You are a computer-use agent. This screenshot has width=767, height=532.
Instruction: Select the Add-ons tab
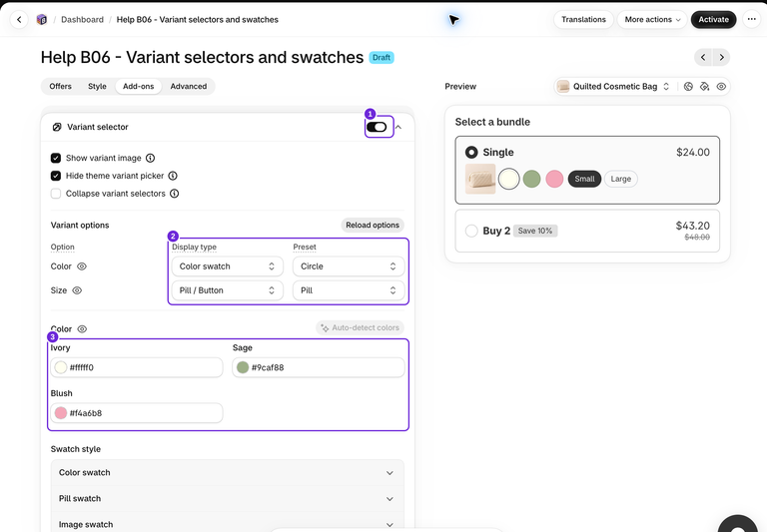coord(139,87)
